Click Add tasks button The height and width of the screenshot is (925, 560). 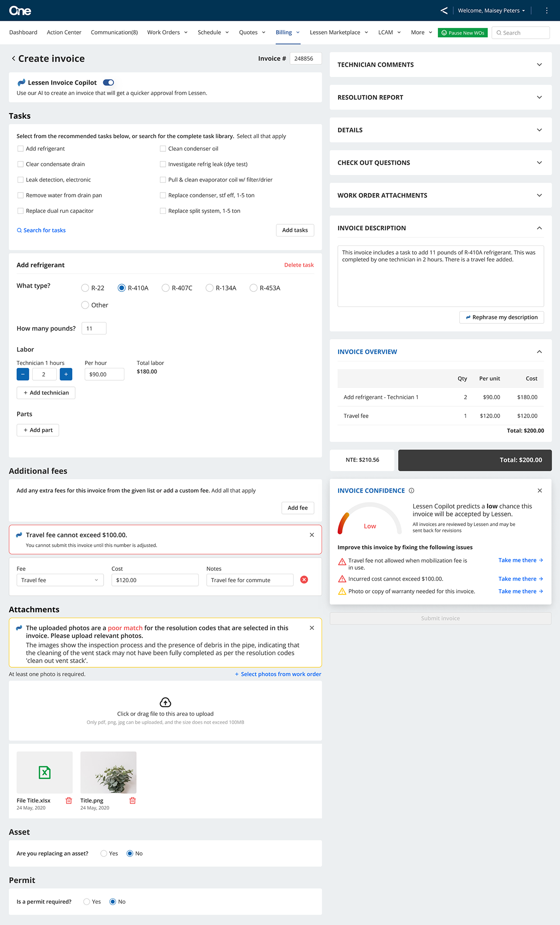295,230
